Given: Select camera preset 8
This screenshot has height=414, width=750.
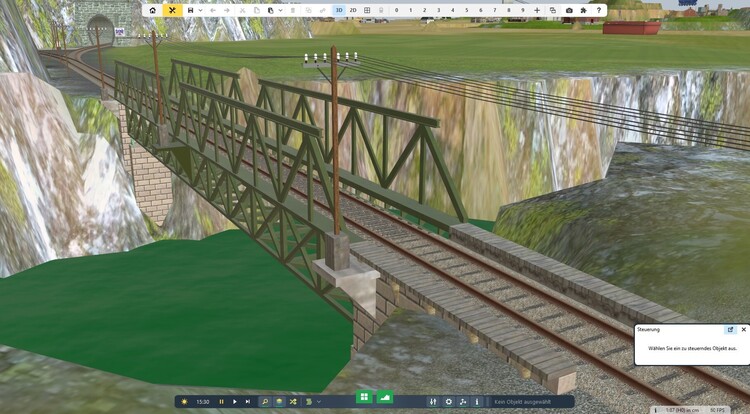Looking at the screenshot, I should coord(509,10).
